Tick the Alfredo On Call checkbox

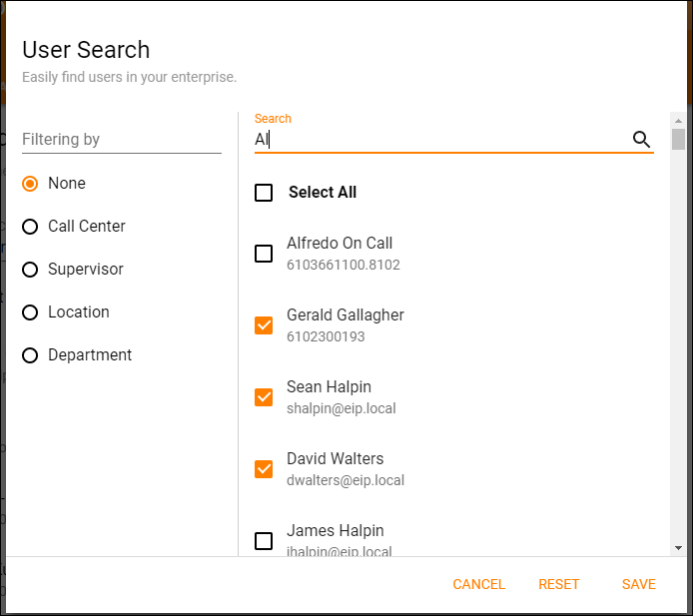[x=264, y=254]
